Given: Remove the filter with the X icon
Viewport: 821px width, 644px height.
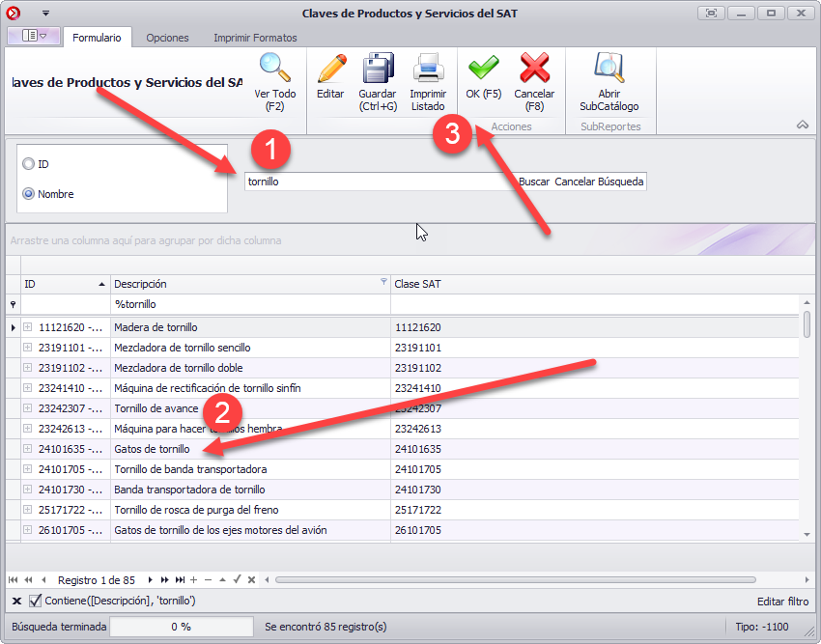Looking at the screenshot, I should [x=16, y=602].
